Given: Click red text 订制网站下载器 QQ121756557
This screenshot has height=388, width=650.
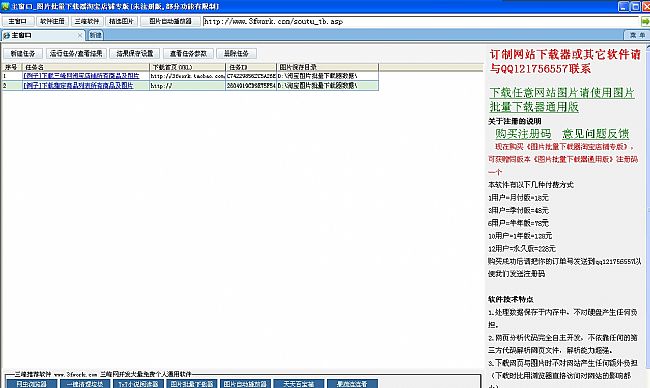Looking at the screenshot, I should click(565, 61).
